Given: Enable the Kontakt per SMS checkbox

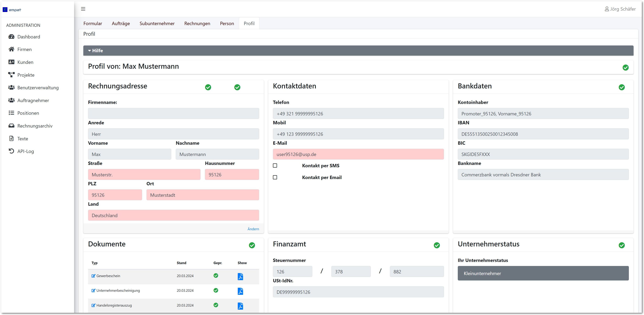Looking at the screenshot, I should pos(275,166).
